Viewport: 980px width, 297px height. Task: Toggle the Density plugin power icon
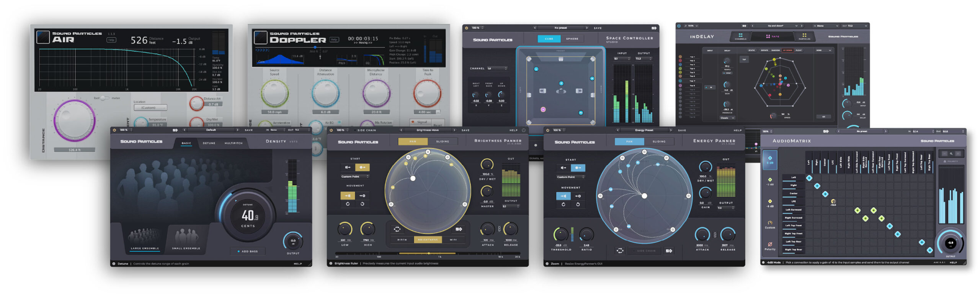tap(114, 130)
